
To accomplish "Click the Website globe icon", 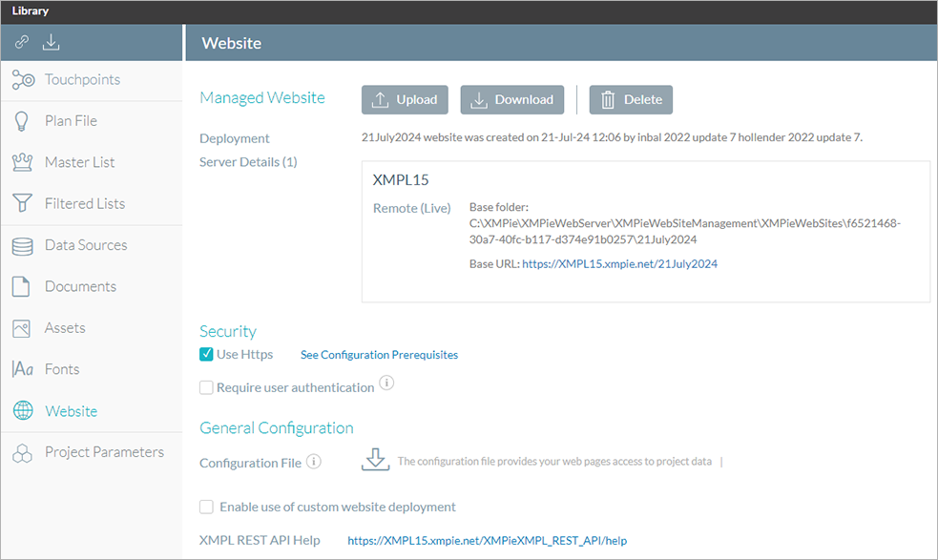I will (x=23, y=410).
